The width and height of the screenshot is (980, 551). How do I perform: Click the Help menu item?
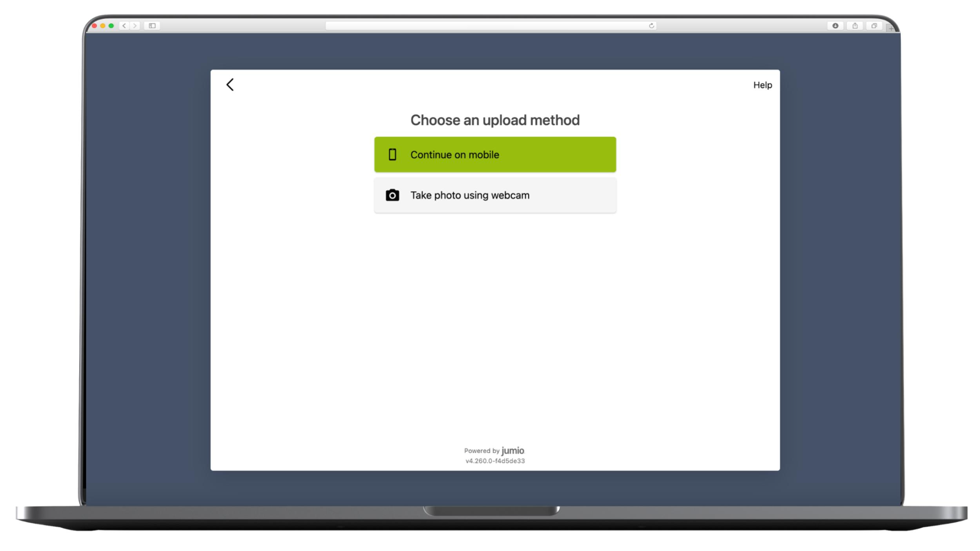pos(763,85)
